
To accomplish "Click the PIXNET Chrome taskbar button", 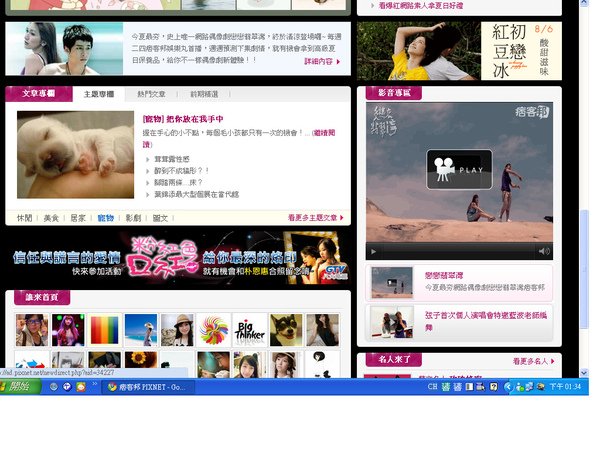I will click(x=148, y=387).
